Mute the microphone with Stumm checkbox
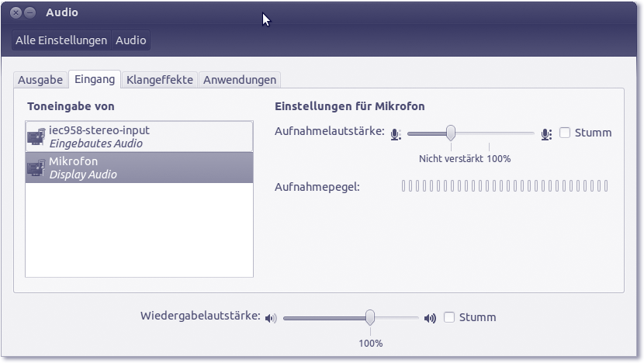This screenshot has width=644, height=363. [565, 133]
